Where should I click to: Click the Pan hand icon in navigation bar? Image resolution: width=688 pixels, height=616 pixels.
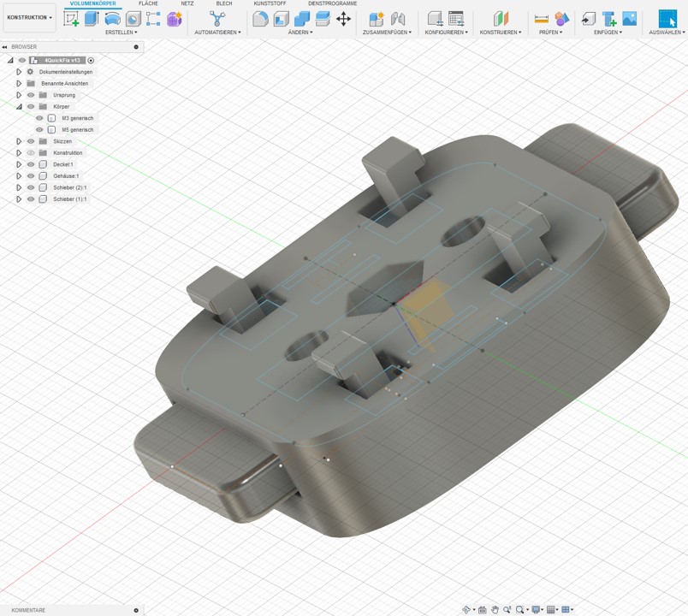[495, 610]
